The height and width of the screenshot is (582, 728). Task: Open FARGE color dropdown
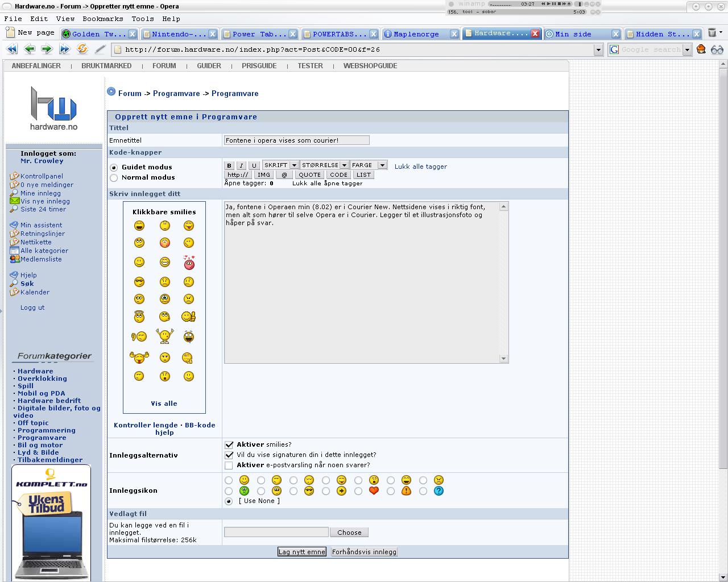[369, 165]
